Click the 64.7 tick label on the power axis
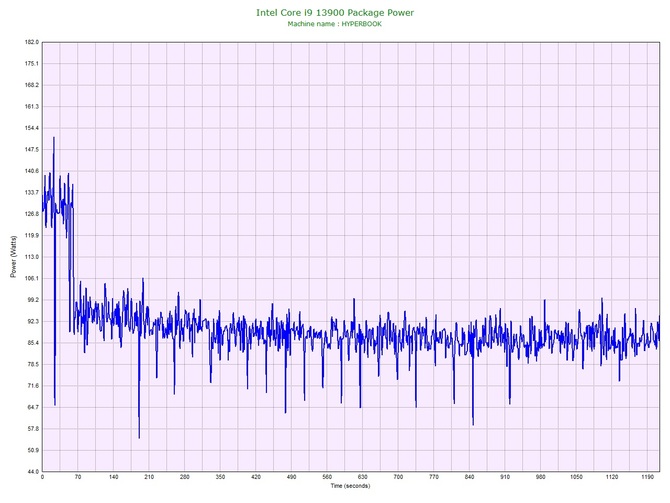Screen dimensions: 670x503 [x=31, y=407]
